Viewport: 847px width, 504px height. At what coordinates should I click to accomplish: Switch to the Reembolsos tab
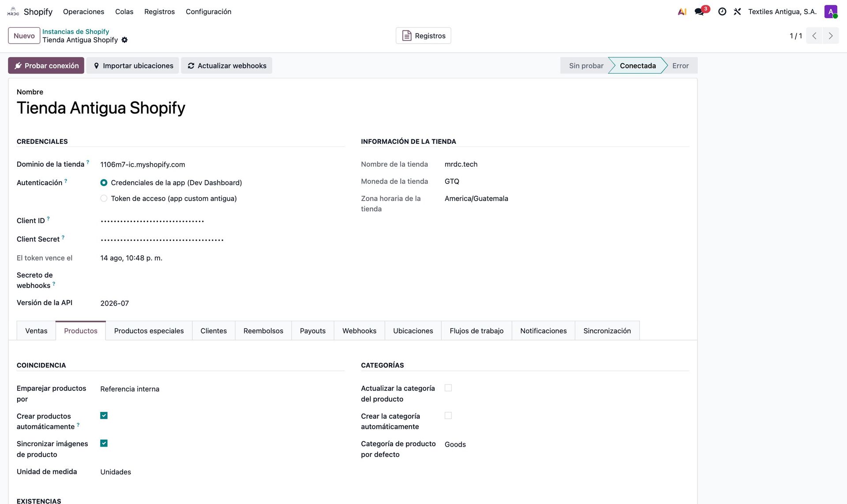[x=263, y=331]
